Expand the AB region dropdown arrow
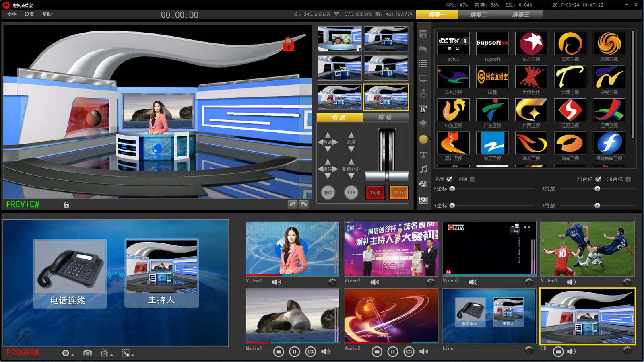This screenshot has height=362, width=644. coord(132,355)
